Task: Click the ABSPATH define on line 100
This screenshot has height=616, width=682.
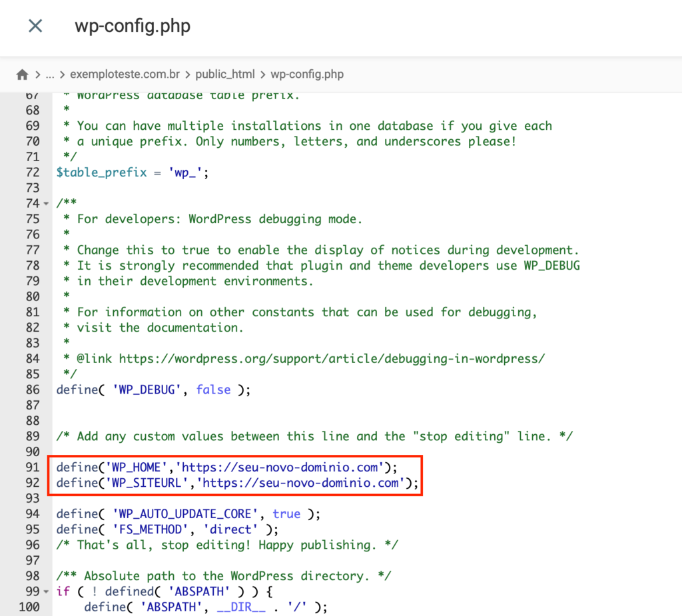Action: pos(206,607)
